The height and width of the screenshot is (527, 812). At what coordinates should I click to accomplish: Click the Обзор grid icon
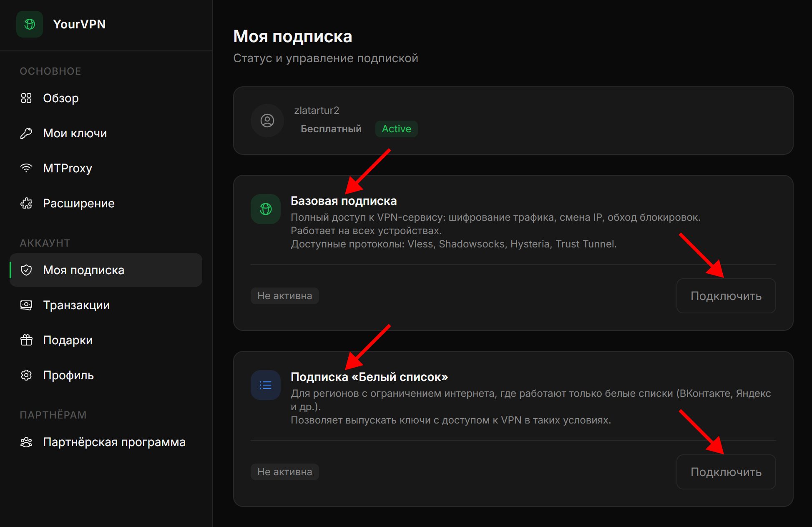(x=26, y=98)
